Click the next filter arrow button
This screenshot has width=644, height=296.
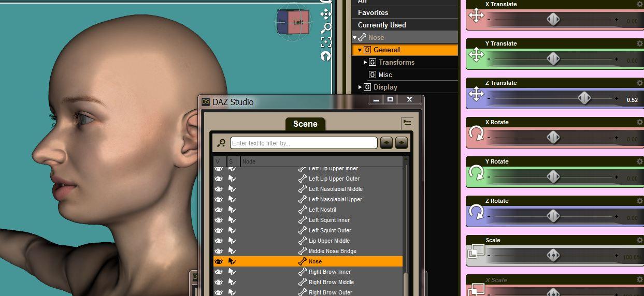(401, 143)
